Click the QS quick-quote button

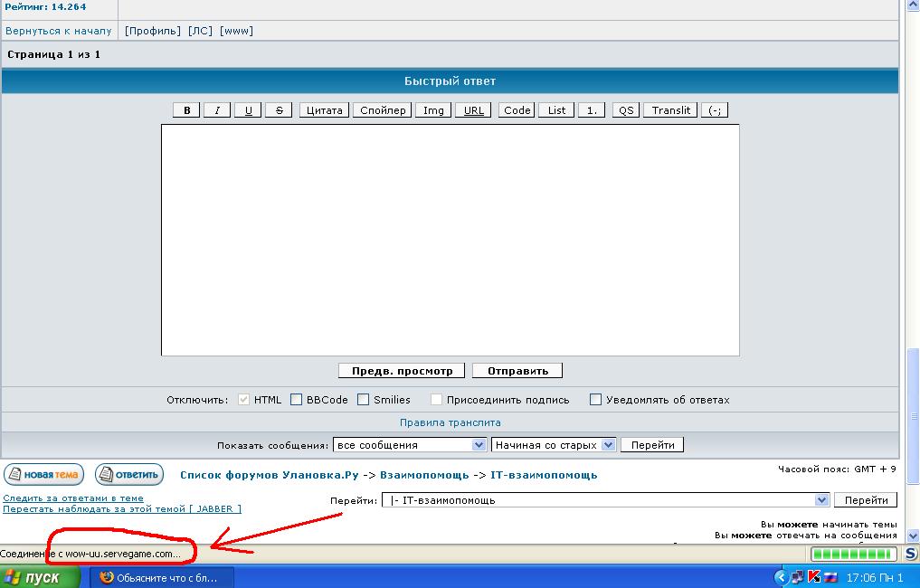[626, 110]
